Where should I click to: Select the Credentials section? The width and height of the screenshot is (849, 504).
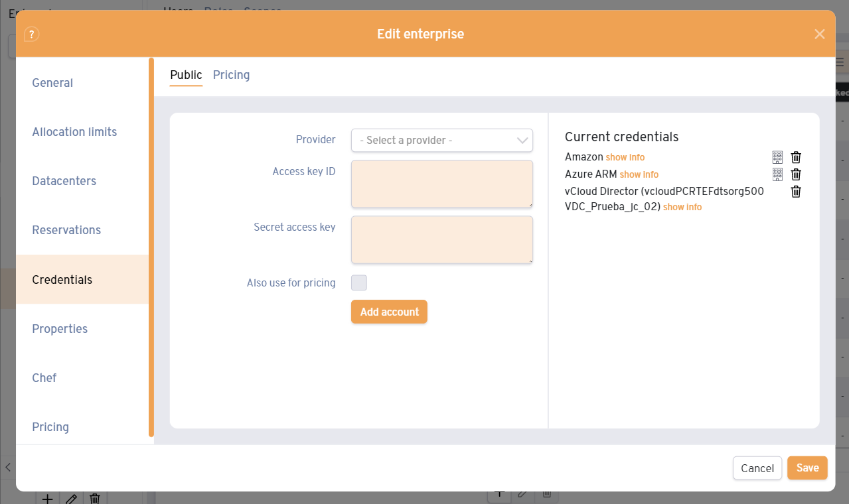[82, 279]
